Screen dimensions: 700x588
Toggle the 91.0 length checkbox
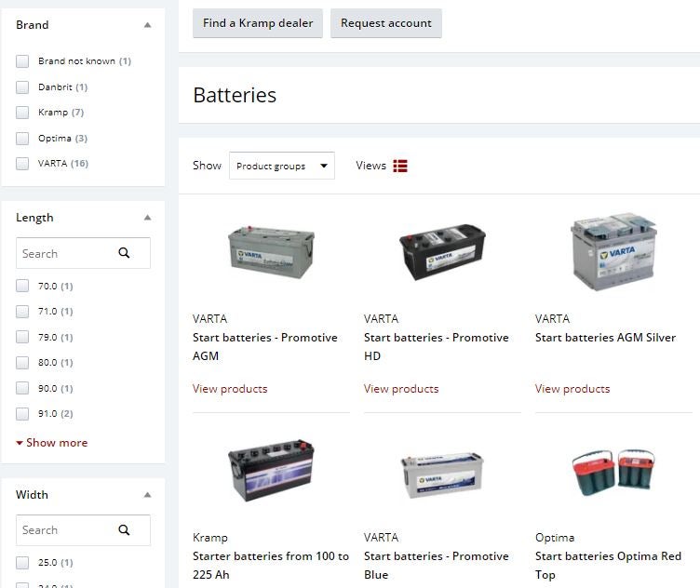[22, 414]
